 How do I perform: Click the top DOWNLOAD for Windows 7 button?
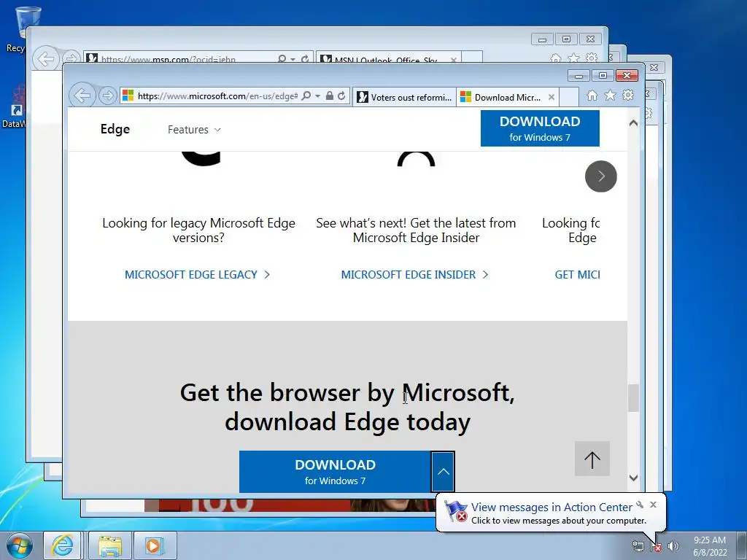click(x=540, y=128)
